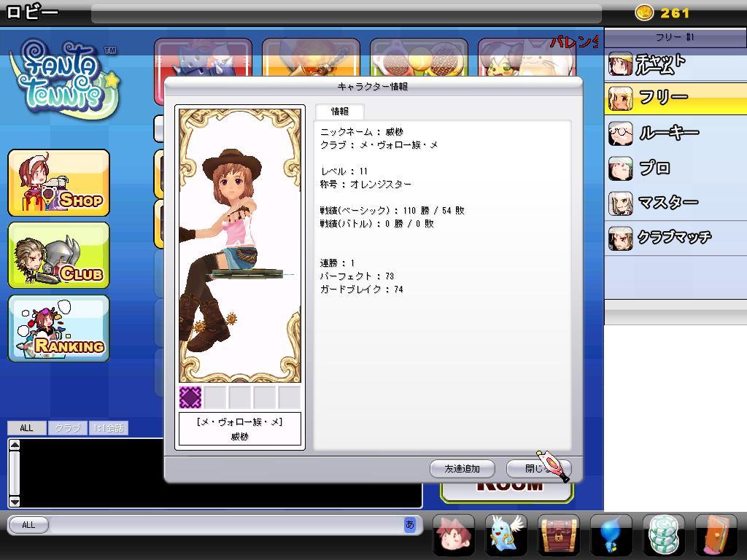
Task: Click the chat message input field
Action: (x=226, y=524)
